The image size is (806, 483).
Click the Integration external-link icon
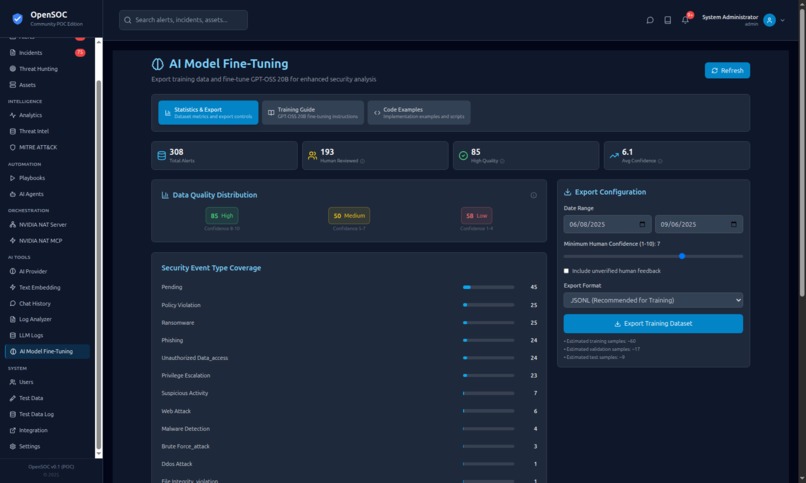[12, 430]
